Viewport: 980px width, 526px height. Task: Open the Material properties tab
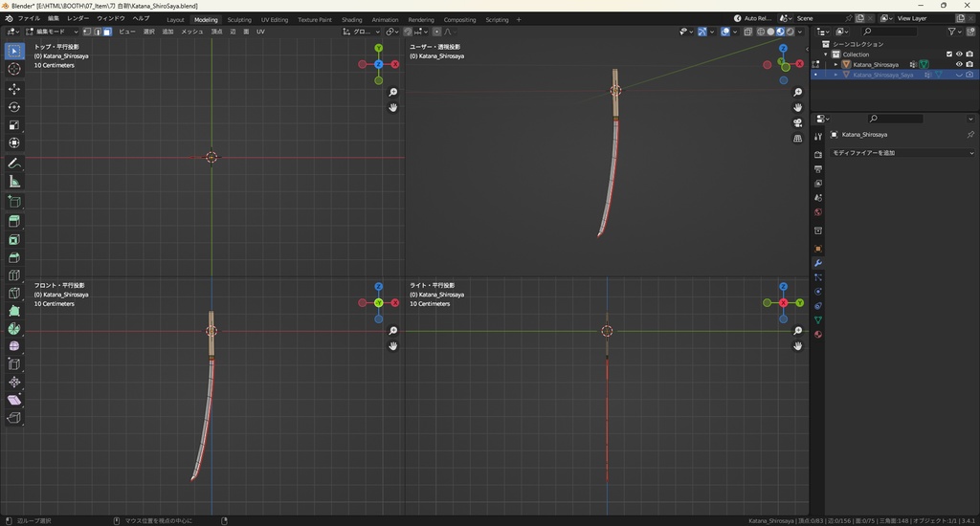click(x=818, y=334)
